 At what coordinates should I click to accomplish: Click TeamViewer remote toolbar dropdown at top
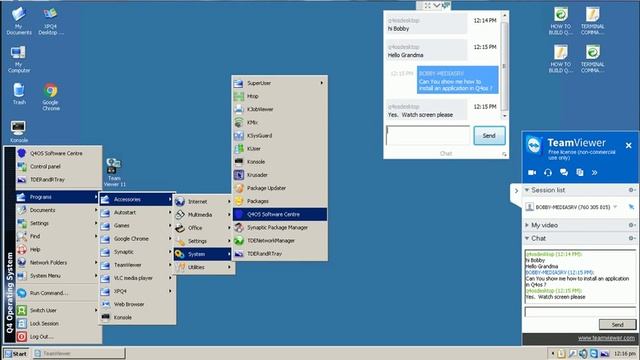tap(436, 5)
